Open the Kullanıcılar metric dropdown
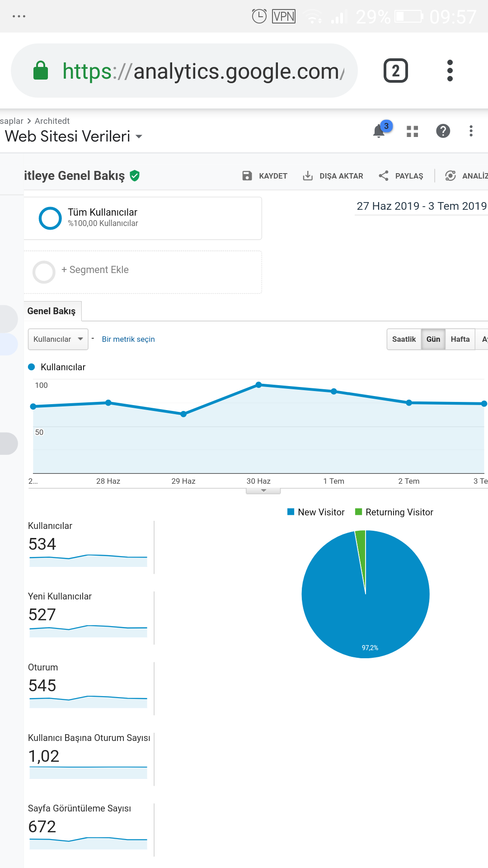This screenshot has height=868, width=488. coord(58,339)
